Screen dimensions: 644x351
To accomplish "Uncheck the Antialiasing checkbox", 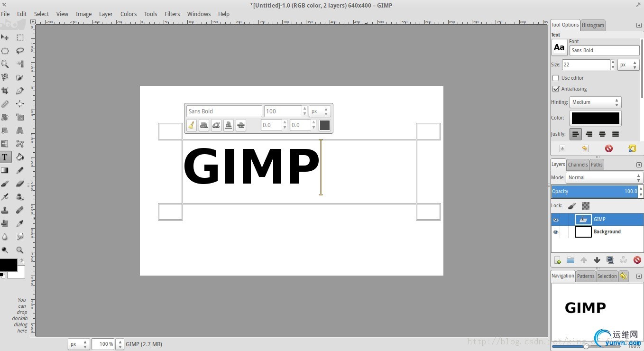I will click(556, 89).
